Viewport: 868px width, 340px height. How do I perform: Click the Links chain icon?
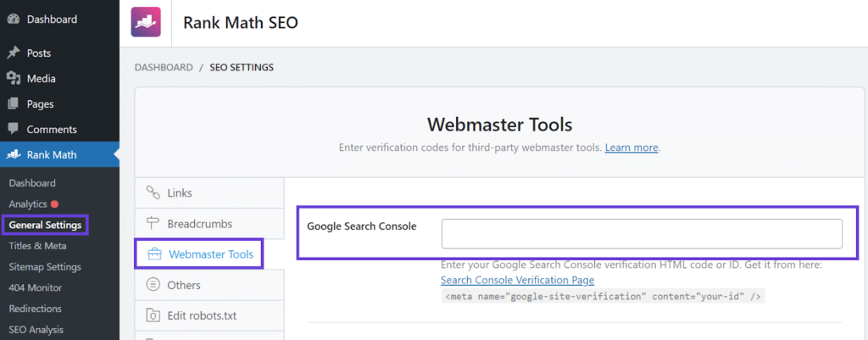point(153,192)
